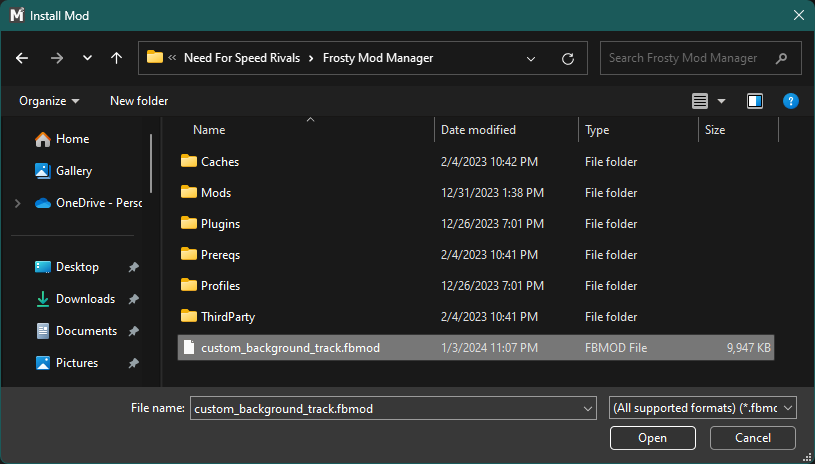Click the Prereqs folder icon

189,254
